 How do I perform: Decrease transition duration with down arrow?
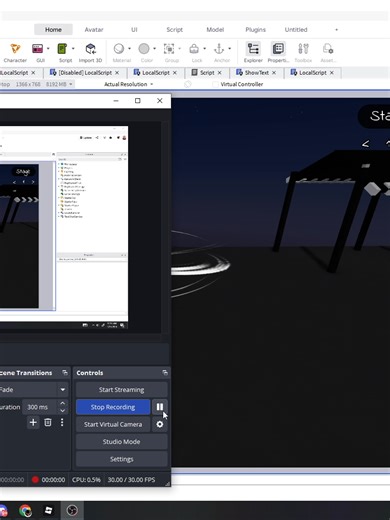(x=62, y=411)
